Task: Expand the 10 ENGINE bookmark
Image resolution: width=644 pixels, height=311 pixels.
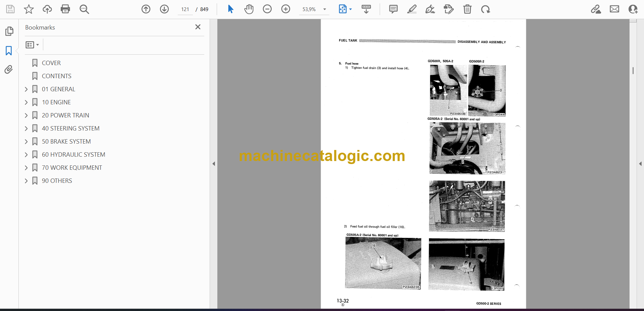Action: tap(26, 102)
